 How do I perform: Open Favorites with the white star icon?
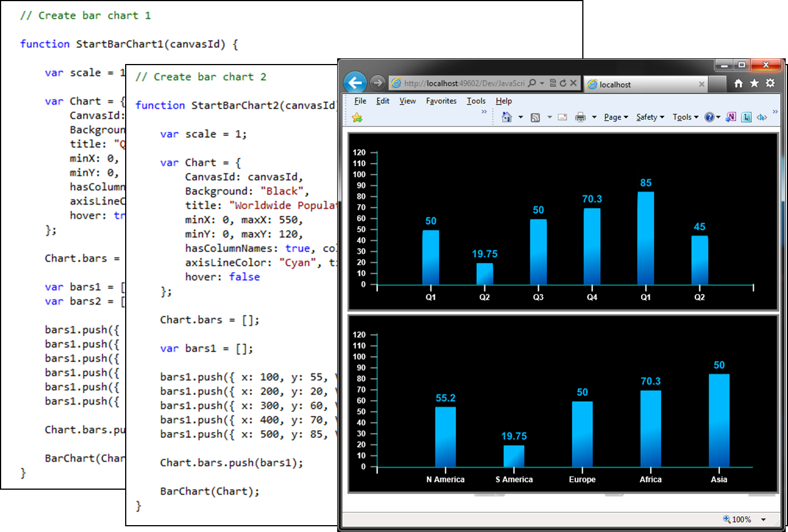(754, 83)
